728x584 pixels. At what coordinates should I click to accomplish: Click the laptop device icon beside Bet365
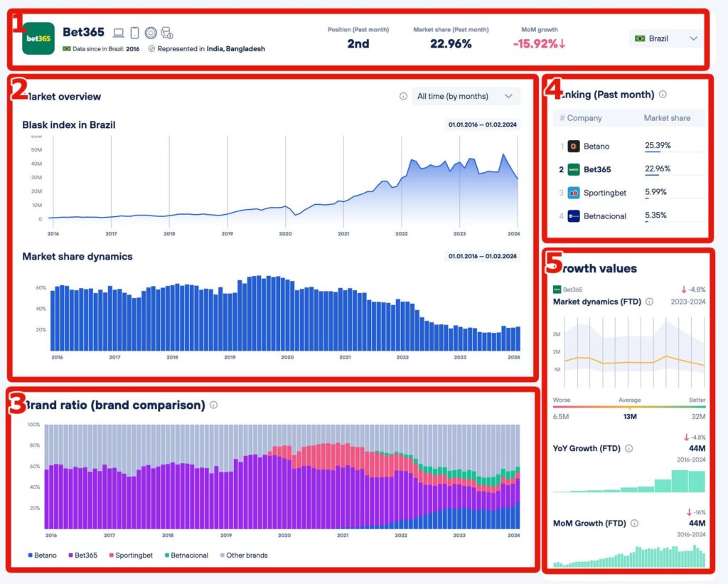pyautogui.click(x=119, y=33)
